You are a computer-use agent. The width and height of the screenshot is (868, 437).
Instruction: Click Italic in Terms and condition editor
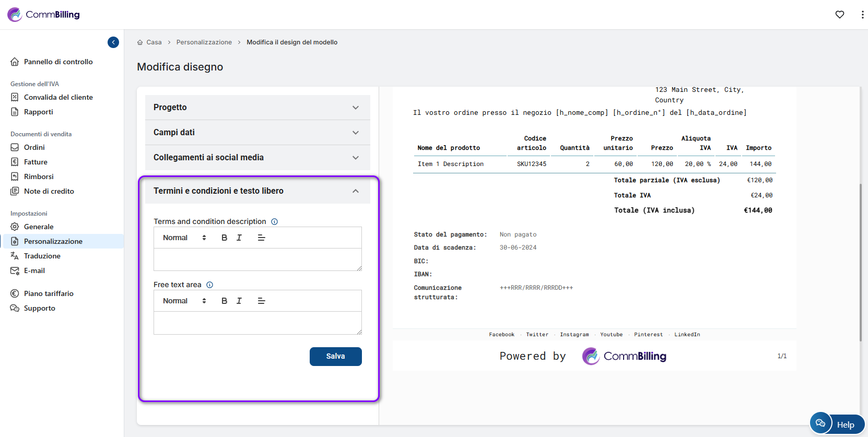(x=239, y=238)
